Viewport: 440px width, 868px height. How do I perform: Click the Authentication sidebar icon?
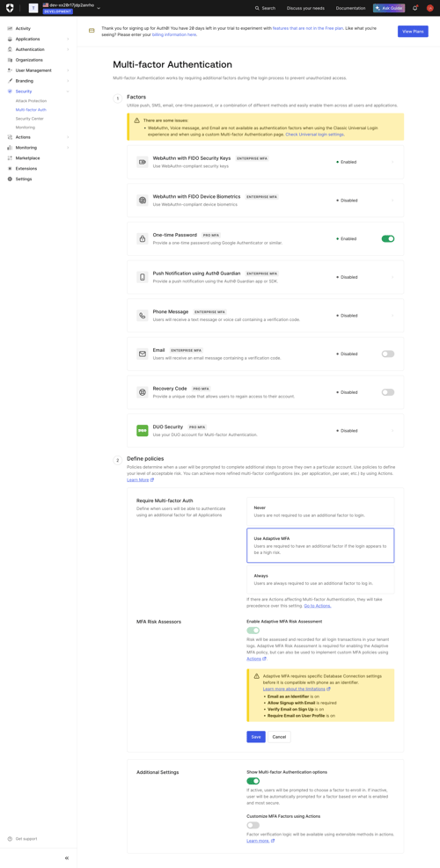tap(10, 49)
